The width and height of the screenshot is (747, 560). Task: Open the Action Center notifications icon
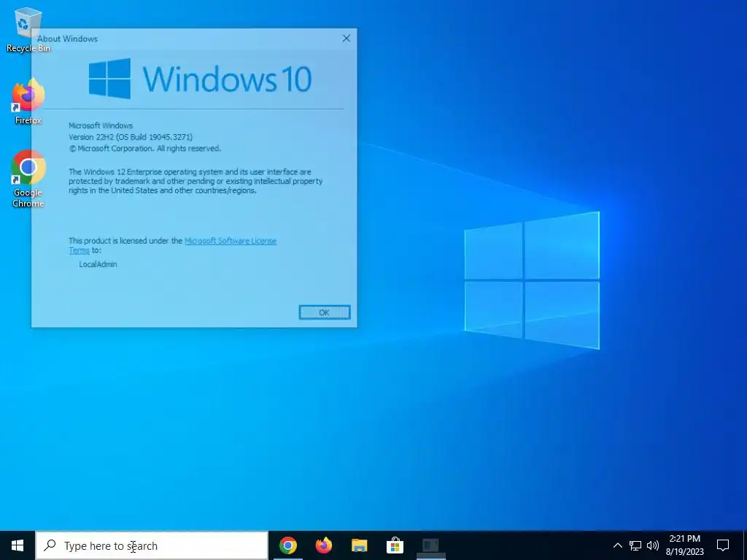723,545
